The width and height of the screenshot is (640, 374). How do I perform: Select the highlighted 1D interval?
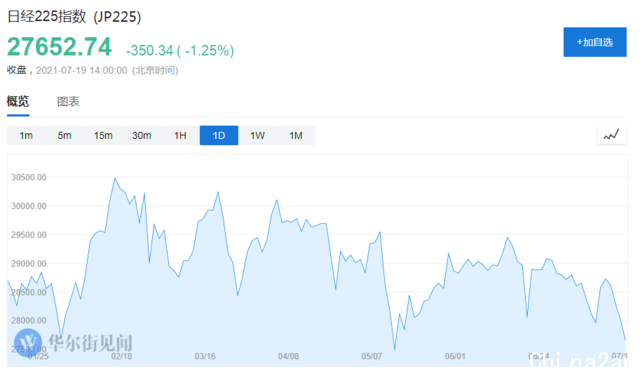point(219,136)
